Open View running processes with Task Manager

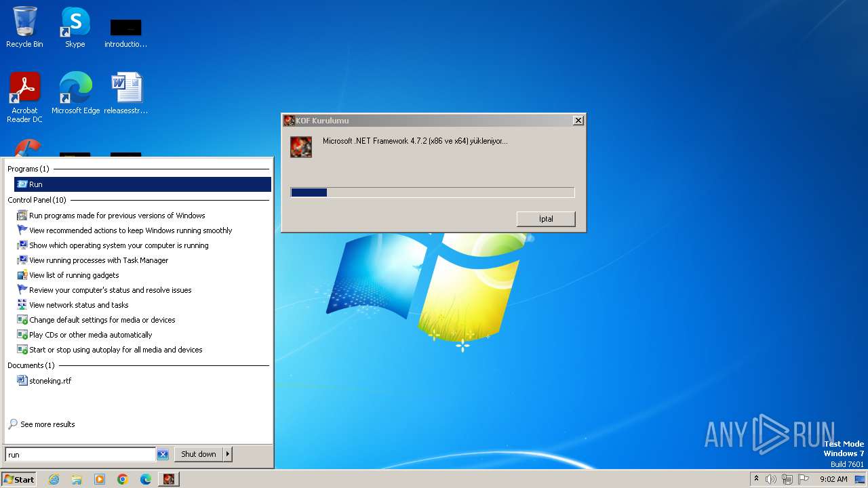92,260
